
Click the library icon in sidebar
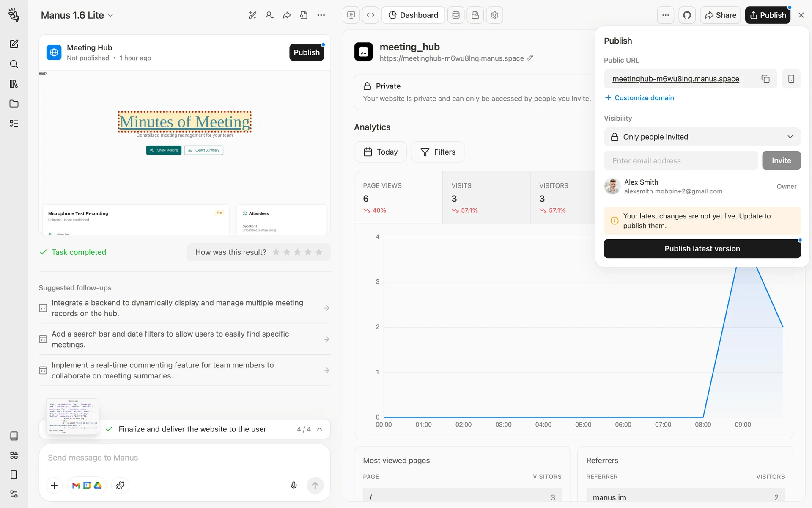(14, 84)
